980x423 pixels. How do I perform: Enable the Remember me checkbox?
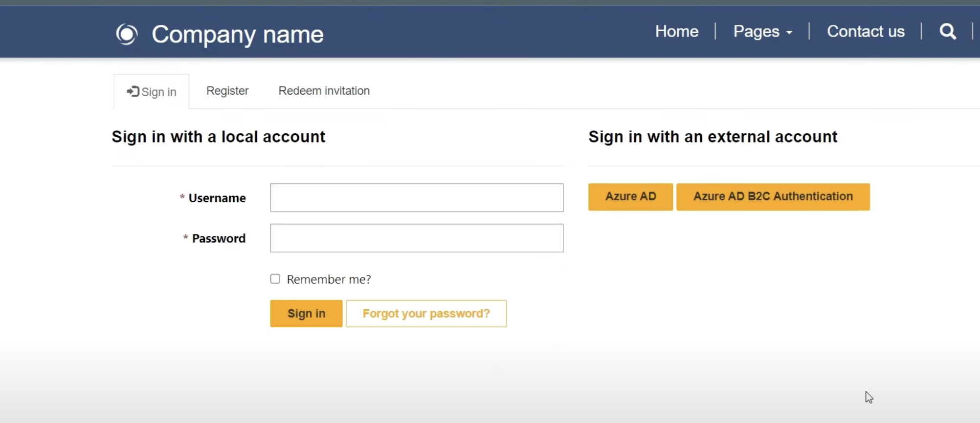pyautogui.click(x=275, y=279)
